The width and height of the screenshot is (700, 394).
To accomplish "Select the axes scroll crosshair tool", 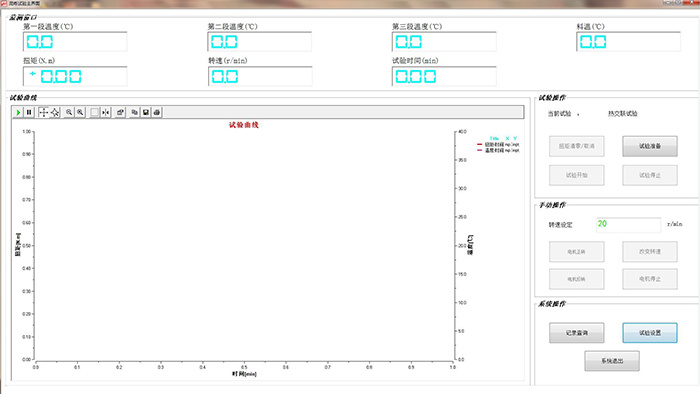I will [x=43, y=112].
